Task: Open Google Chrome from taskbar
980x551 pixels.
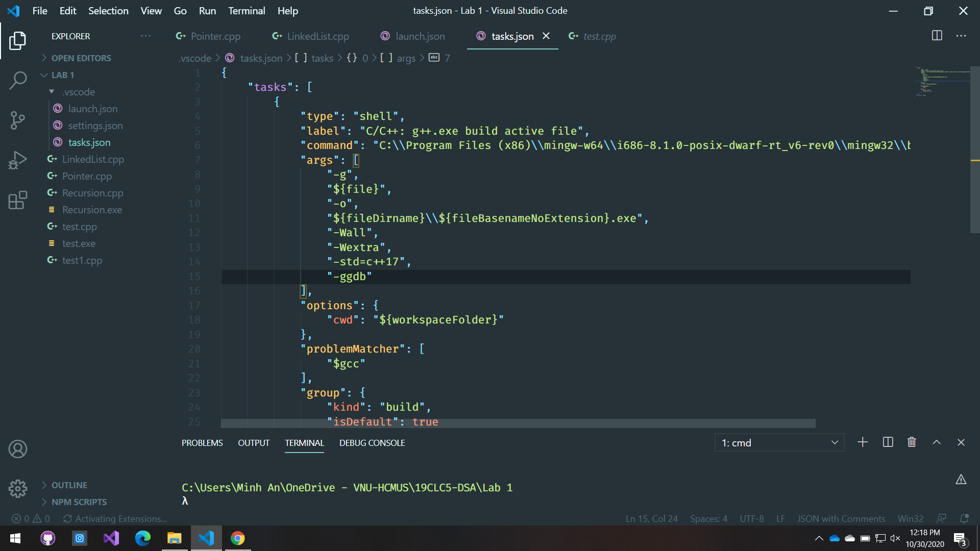Action: (x=238, y=538)
